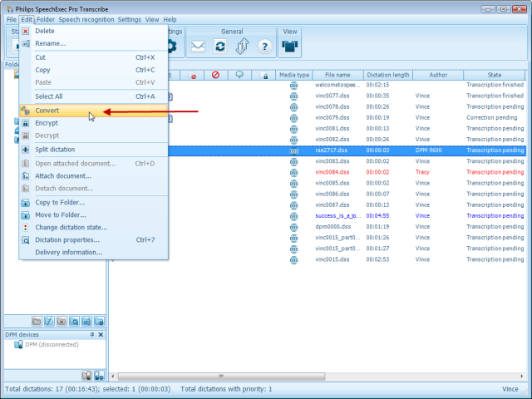Click the speech bubble column header
Screen dimensions: 532x399
pyautogui.click(x=239, y=75)
